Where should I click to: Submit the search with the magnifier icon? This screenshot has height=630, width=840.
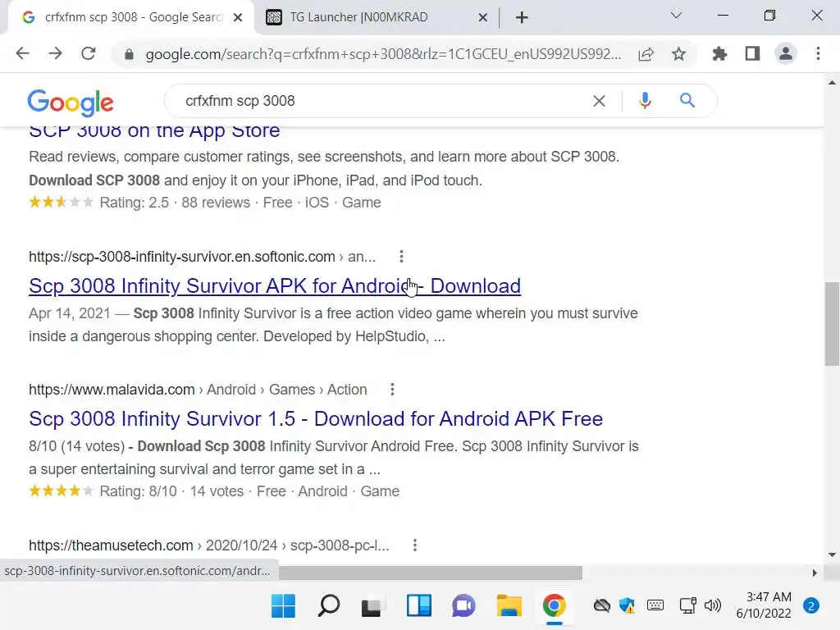687,100
